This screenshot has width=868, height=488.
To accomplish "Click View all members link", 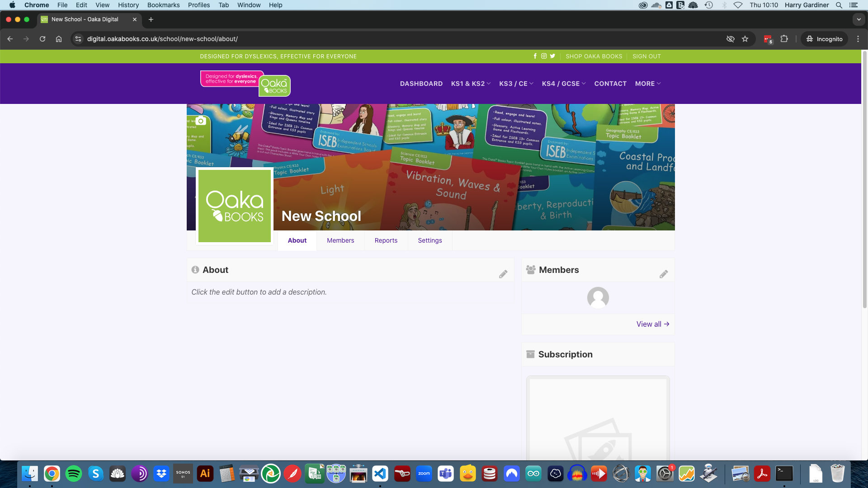I will 653,324.
